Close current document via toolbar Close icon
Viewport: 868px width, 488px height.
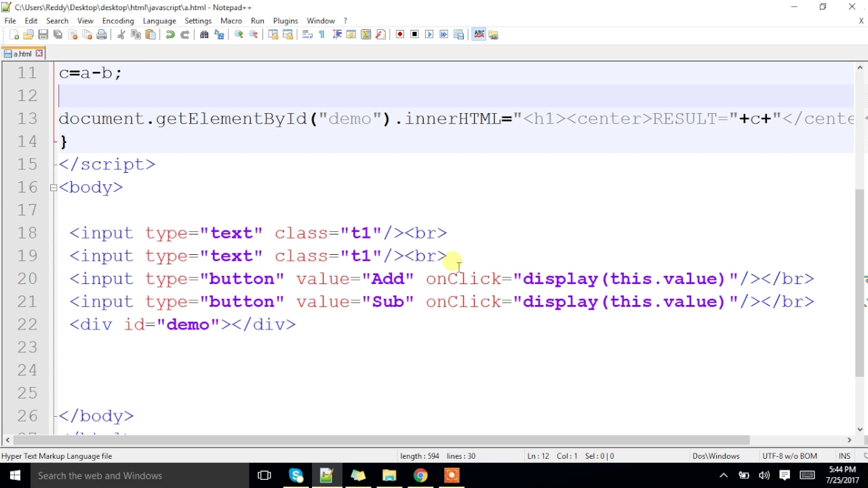[x=73, y=35]
